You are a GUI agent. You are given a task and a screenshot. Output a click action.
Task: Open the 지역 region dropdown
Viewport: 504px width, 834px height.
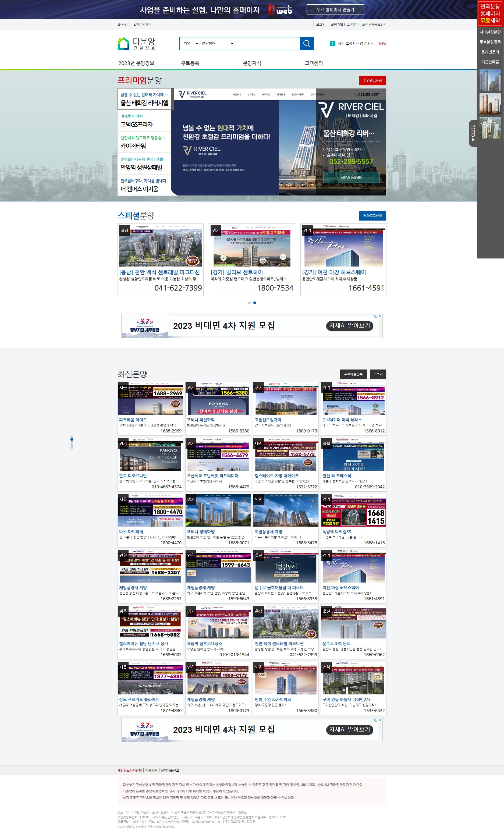tap(191, 43)
